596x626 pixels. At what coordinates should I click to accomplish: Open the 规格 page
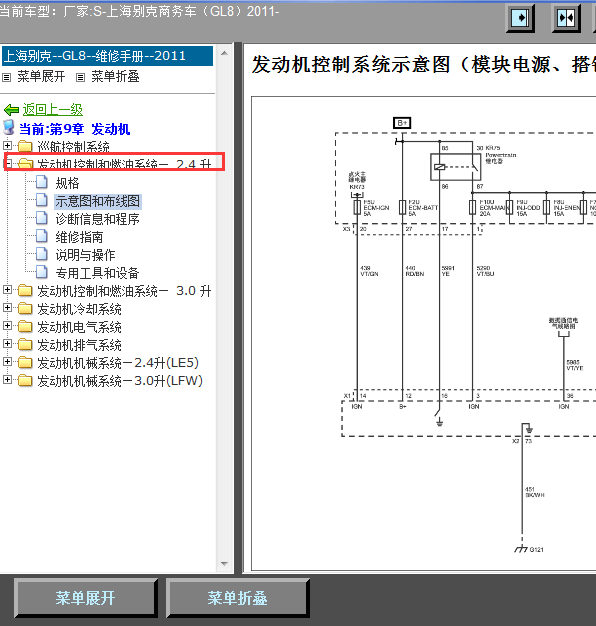tap(67, 183)
